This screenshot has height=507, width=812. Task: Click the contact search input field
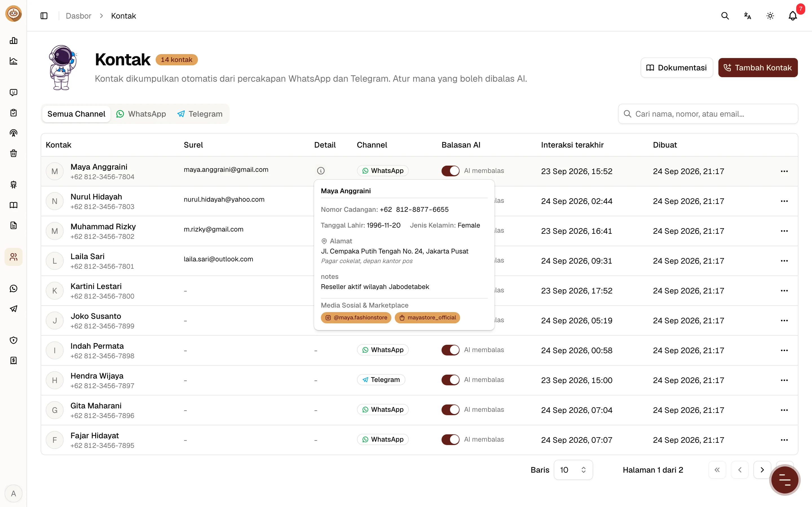[x=708, y=114]
